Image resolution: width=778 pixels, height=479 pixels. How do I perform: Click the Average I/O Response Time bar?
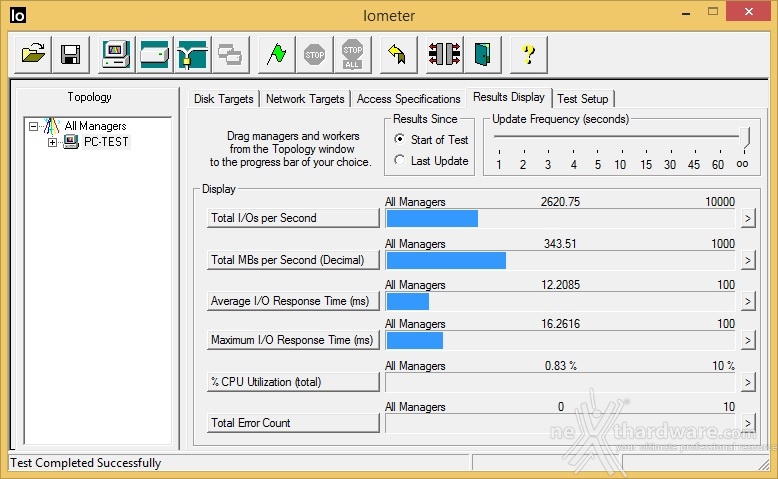tap(560, 301)
